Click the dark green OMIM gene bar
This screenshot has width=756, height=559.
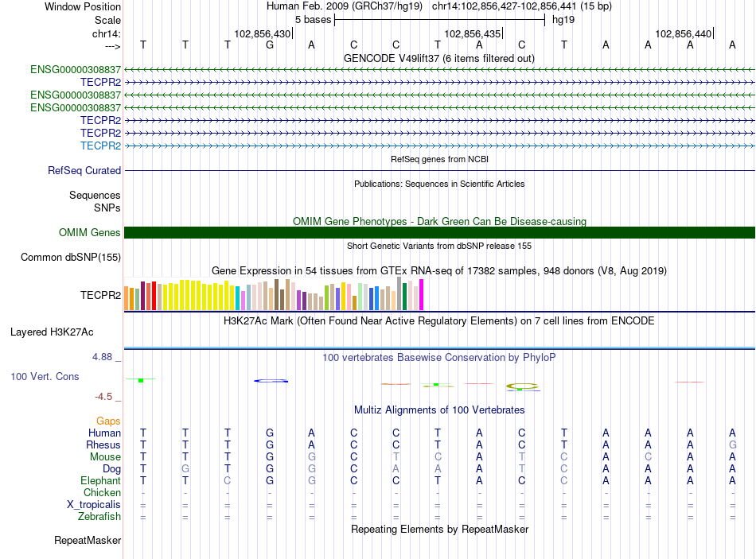[439, 233]
